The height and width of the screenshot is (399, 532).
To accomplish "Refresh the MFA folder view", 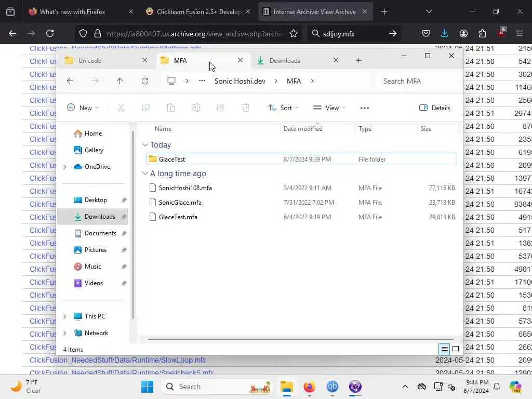I will pos(145,81).
